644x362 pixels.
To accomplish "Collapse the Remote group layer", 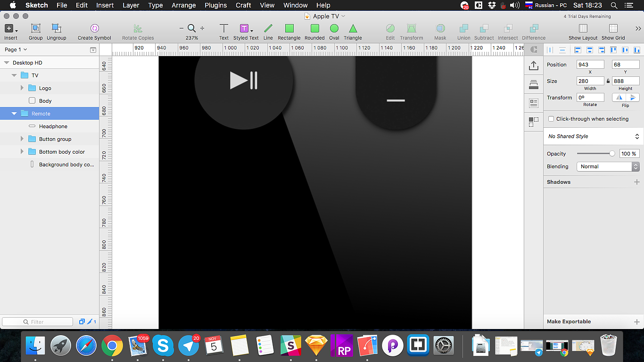I will click(x=14, y=114).
